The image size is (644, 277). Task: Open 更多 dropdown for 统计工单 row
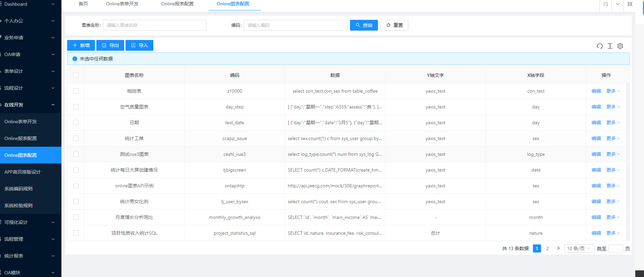click(613, 138)
